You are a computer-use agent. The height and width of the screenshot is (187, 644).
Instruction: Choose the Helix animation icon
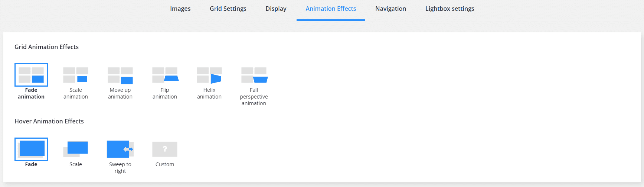tap(209, 75)
